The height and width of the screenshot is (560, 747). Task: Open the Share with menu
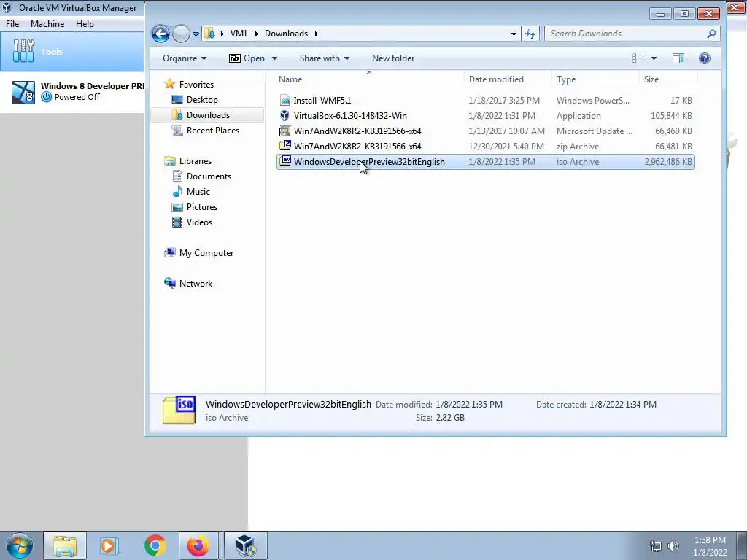pos(325,58)
